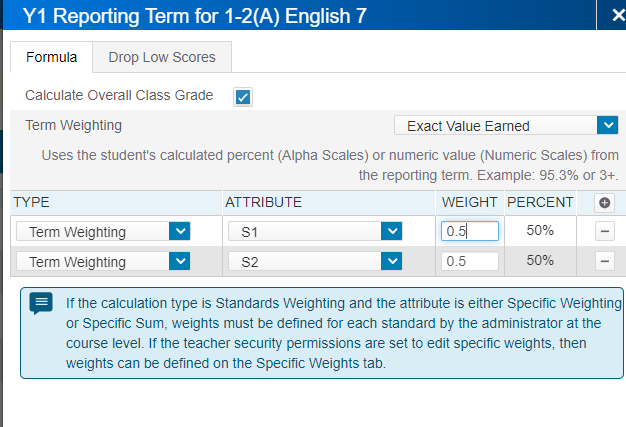Screen dimensions: 626x427
Task: Select the Formula tab
Action: [51, 57]
